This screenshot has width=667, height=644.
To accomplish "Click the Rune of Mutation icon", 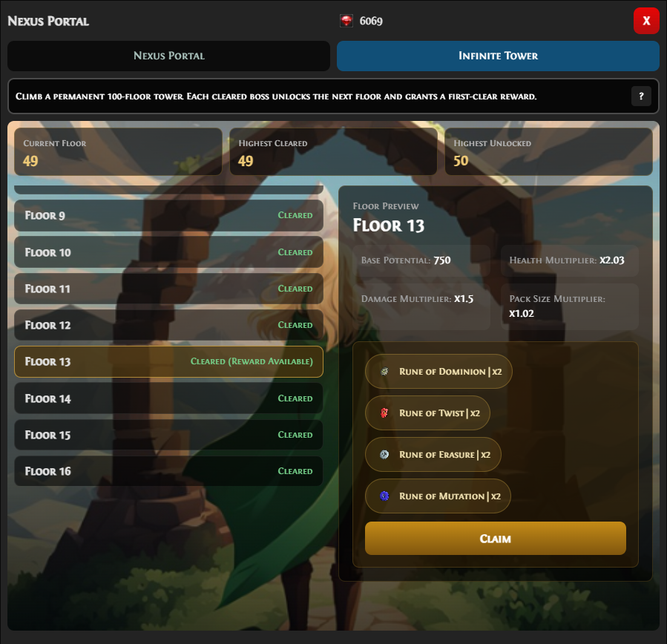I will [x=384, y=496].
